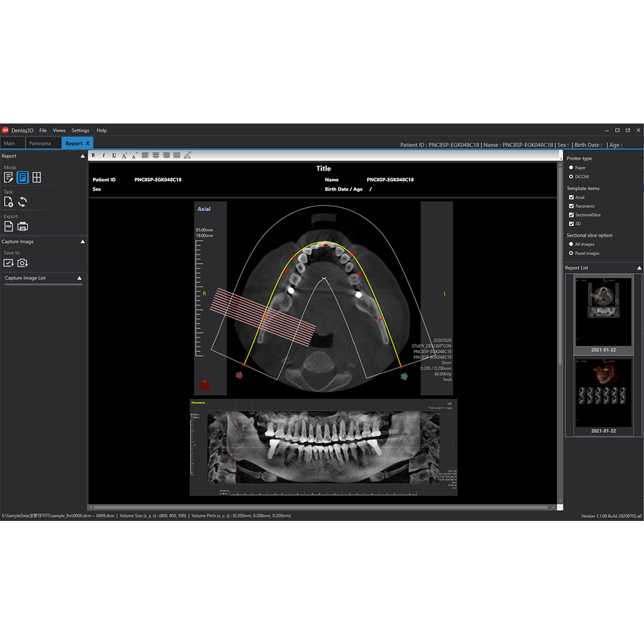Switch to the Panorama tab

43,143
